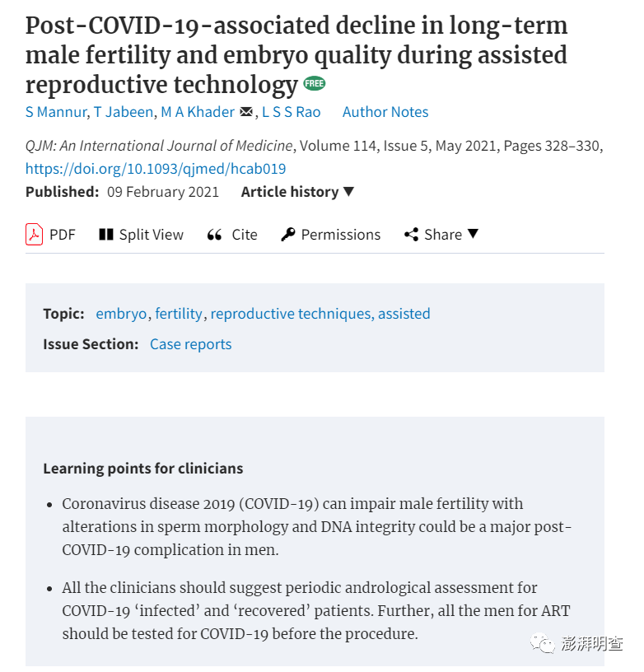Viewport: 644px width, 672px height.
Task: Click the reproductive techniques, assisted topic
Action: (320, 314)
